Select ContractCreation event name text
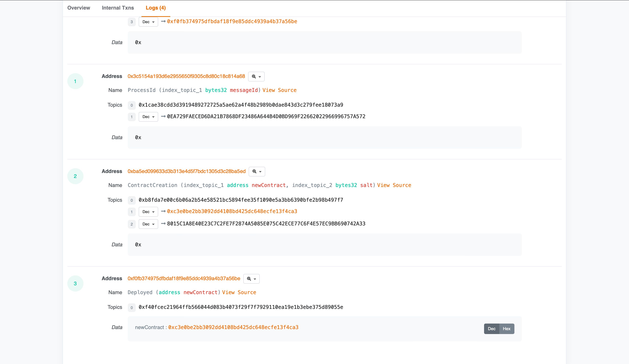 (152, 185)
